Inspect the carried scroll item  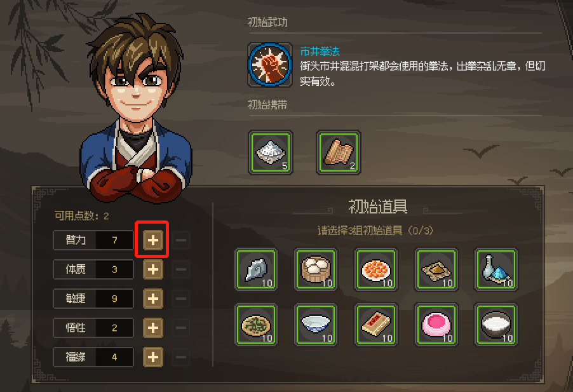coord(339,152)
